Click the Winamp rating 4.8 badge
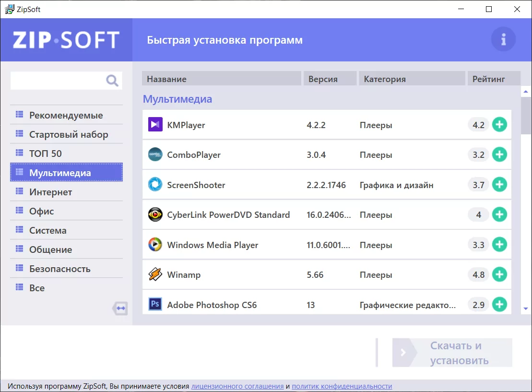 pyautogui.click(x=478, y=274)
